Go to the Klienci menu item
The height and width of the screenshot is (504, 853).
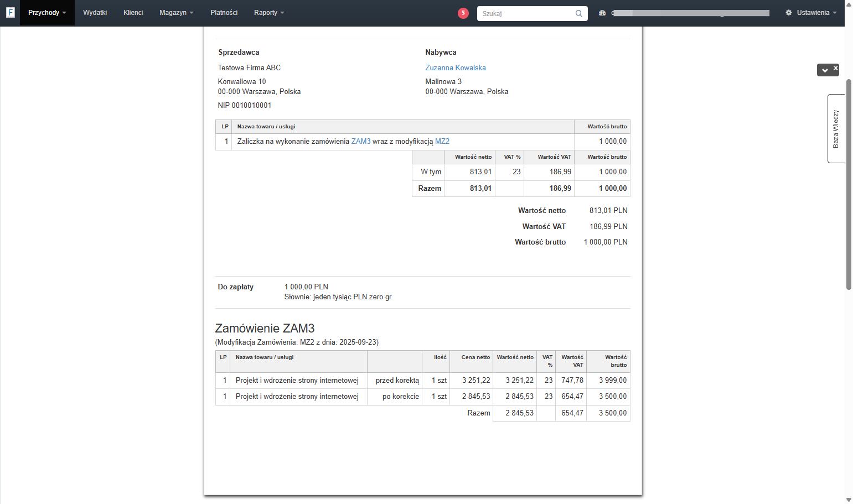coord(133,13)
